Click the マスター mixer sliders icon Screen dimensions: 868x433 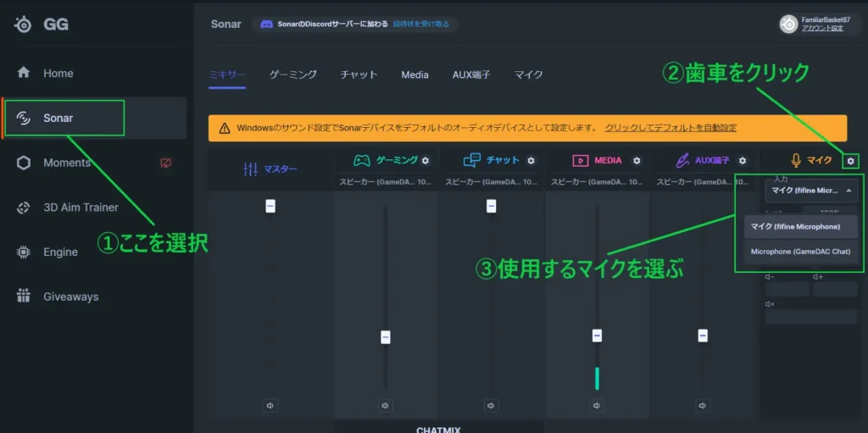click(251, 169)
